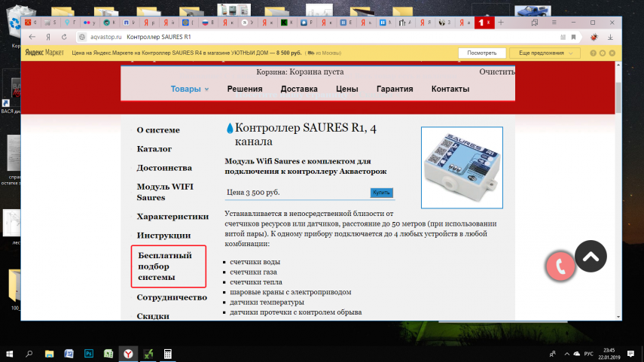Click the address bar showing aqvastop.ru
This screenshot has height=362, width=644.
point(301,37)
